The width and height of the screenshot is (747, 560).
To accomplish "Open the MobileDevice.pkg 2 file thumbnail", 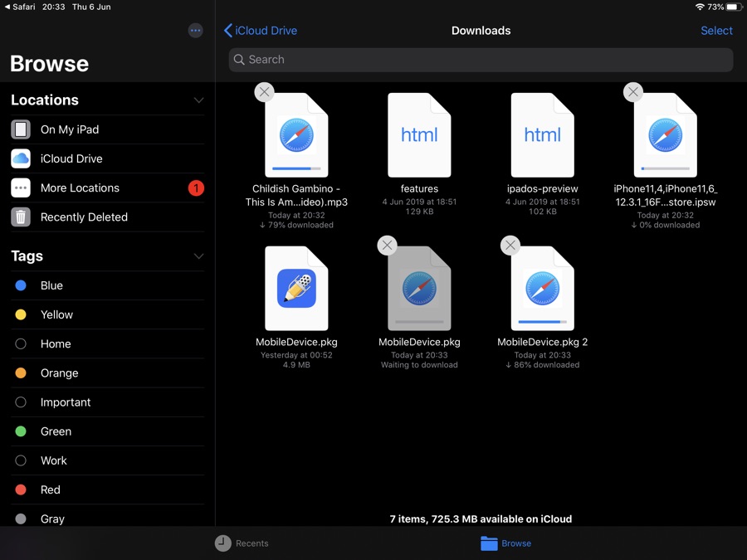I will (542, 288).
